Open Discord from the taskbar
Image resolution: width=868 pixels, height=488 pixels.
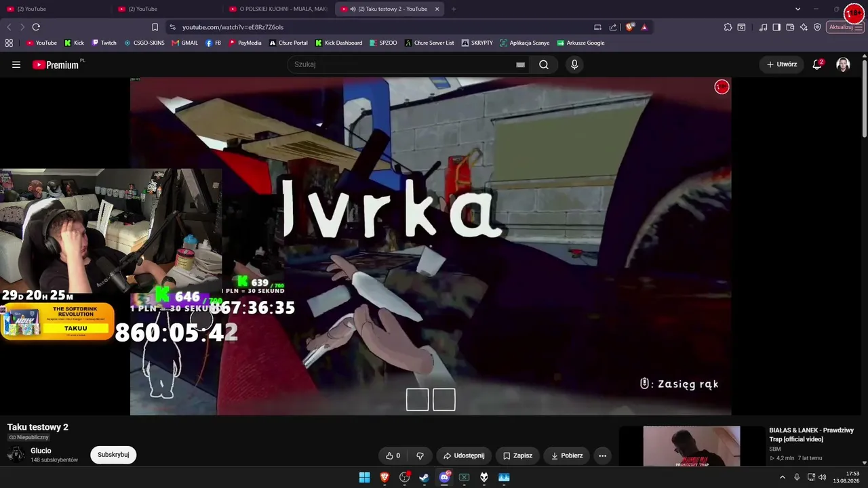(x=444, y=477)
